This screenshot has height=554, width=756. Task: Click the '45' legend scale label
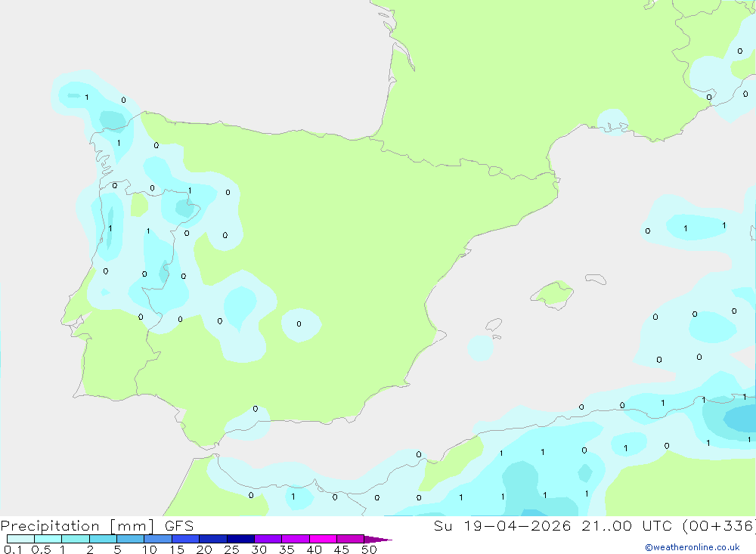tap(342, 549)
